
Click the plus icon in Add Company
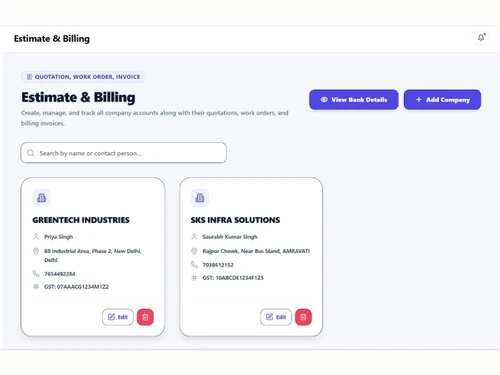pos(419,99)
